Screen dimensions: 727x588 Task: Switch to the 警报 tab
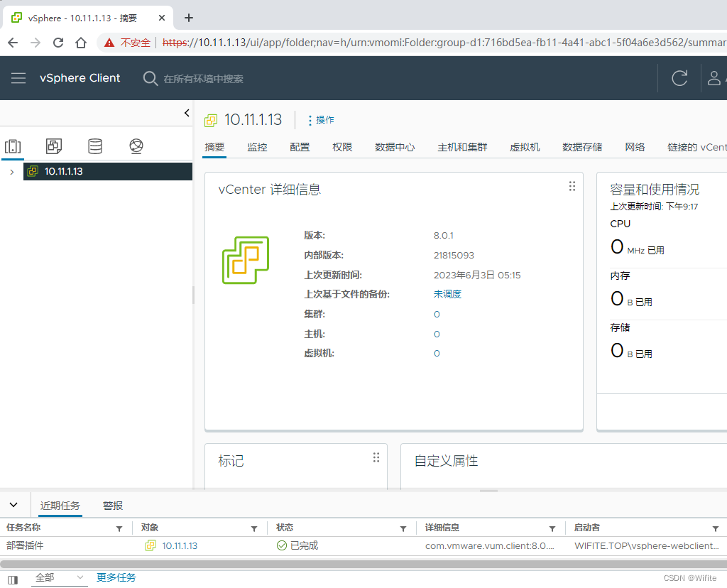tap(113, 506)
